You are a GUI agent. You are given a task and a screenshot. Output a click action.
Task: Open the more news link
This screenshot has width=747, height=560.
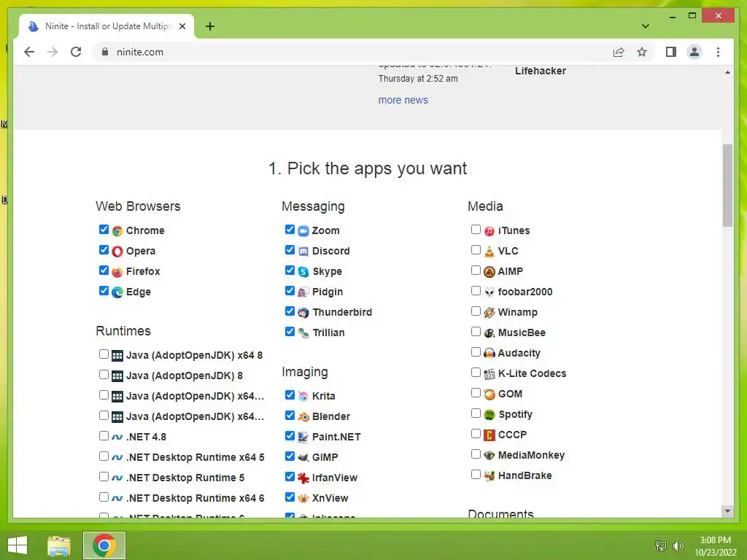(x=403, y=100)
